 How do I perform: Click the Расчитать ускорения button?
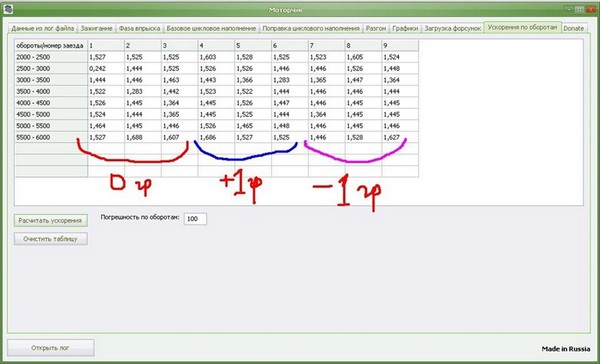pos(51,220)
